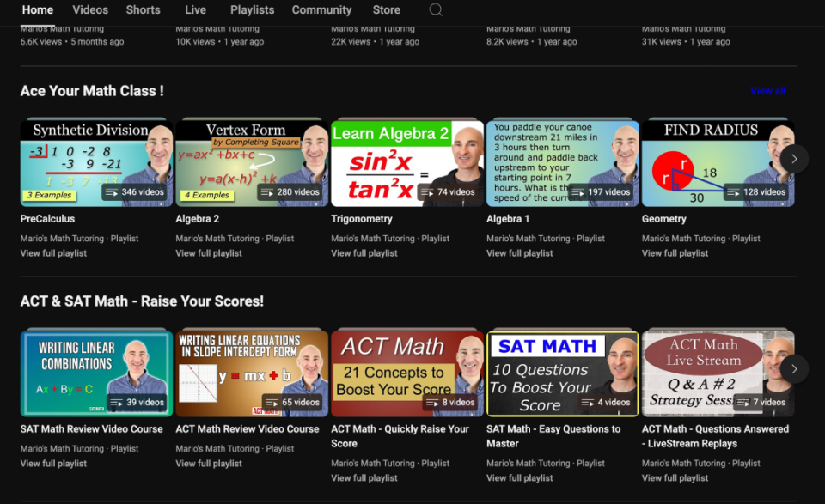Click Mario's Math Tutoring under Trigonometry
Screen dimensions: 825x504
(x=372, y=239)
